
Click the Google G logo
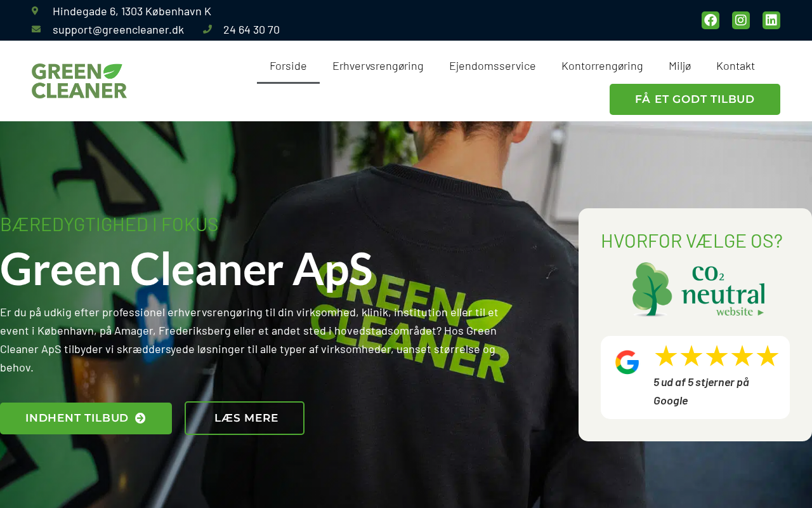click(x=627, y=362)
